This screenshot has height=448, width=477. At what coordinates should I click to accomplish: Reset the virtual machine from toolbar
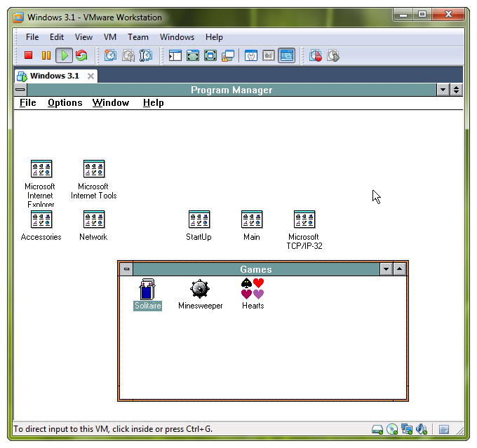pyautogui.click(x=81, y=55)
